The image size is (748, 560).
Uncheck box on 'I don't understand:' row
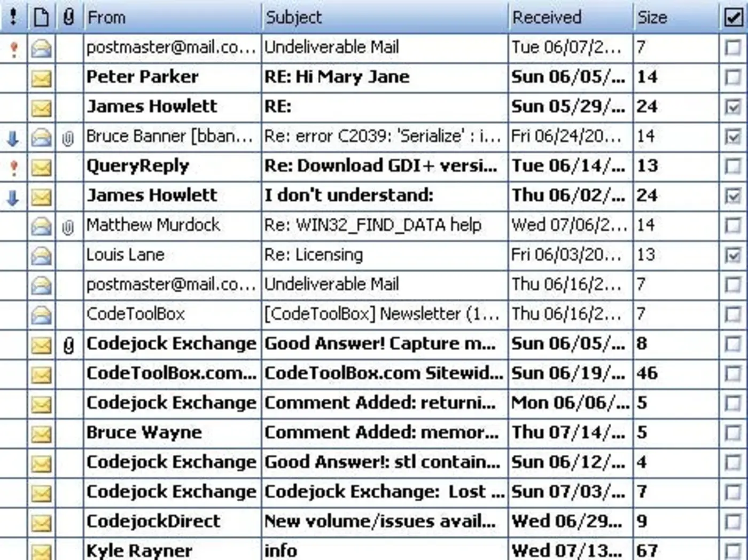point(733,196)
